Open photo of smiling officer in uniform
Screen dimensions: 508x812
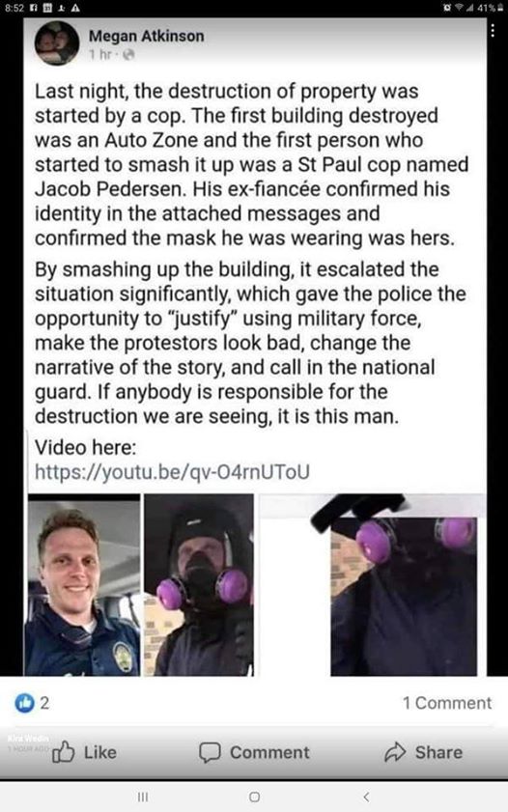(x=84, y=585)
